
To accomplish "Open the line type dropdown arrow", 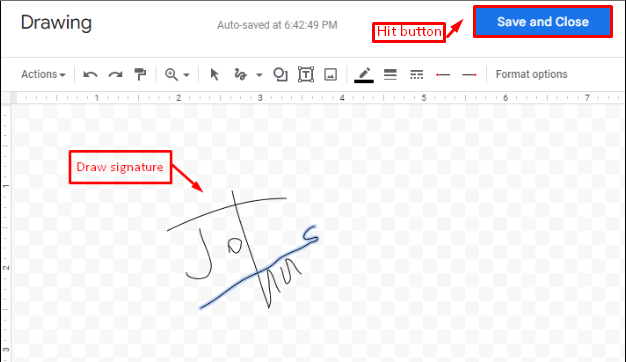I will [259, 75].
